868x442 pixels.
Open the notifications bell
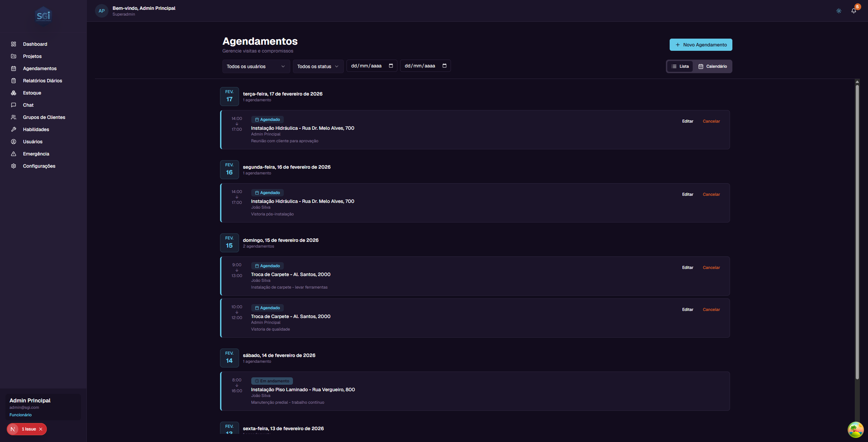pos(853,11)
